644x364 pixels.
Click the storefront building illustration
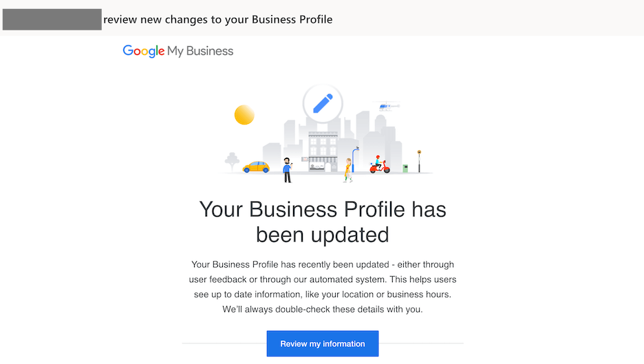(x=323, y=151)
